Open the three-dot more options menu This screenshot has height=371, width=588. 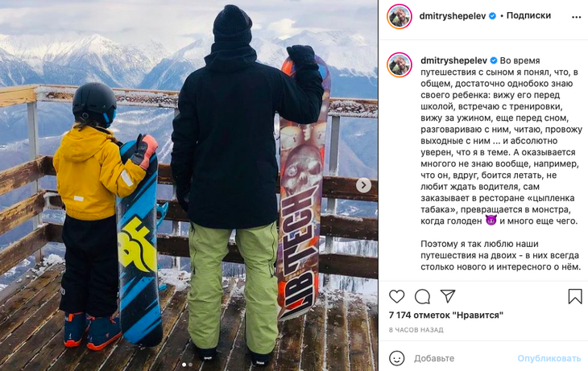pyautogui.click(x=577, y=17)
